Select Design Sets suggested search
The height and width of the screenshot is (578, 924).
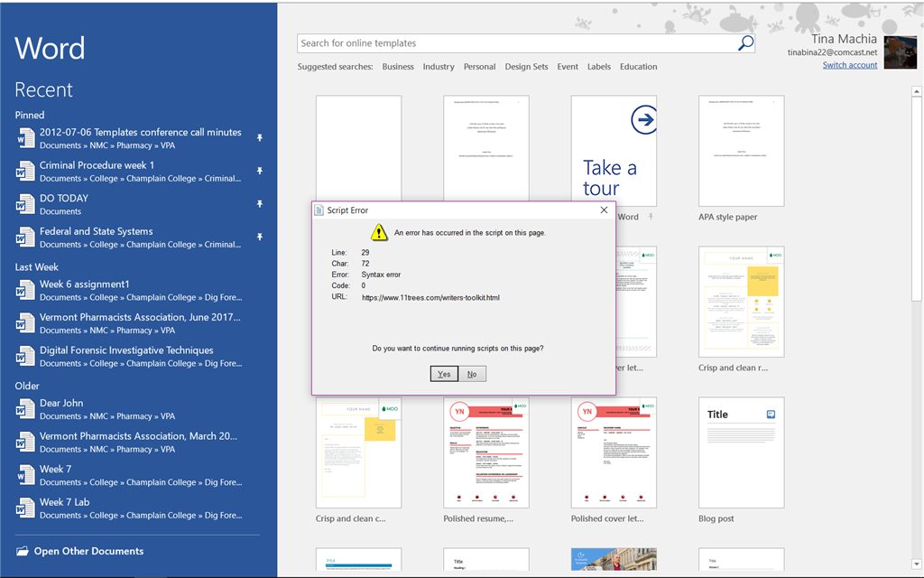pyautogui.click(x=526, y=67)
